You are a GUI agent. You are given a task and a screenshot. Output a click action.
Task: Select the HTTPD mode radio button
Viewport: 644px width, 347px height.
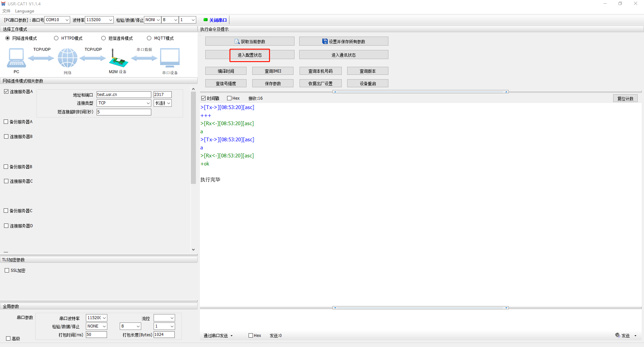(56, 38)
